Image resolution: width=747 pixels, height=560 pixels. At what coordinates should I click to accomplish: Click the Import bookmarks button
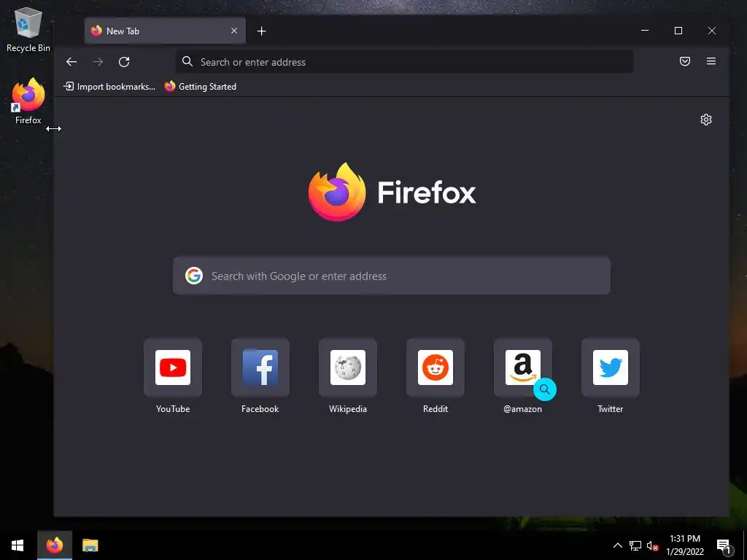109,87
